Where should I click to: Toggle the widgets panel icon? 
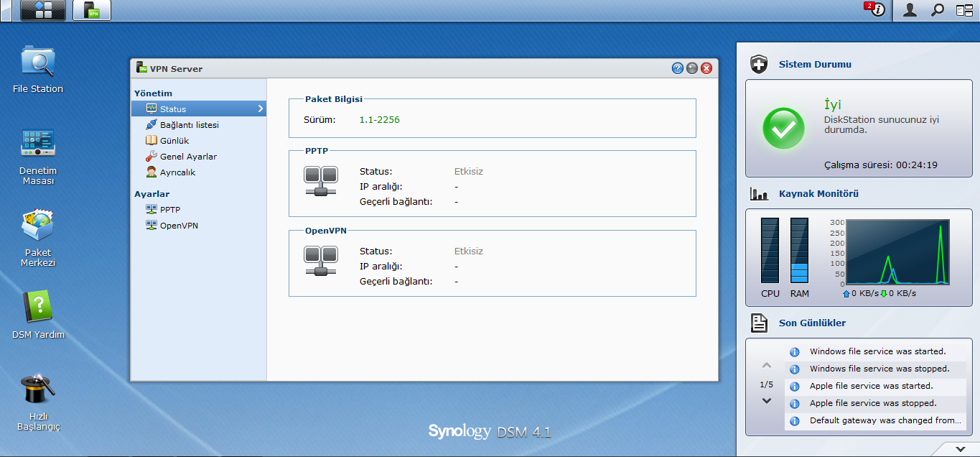point(964,10)
